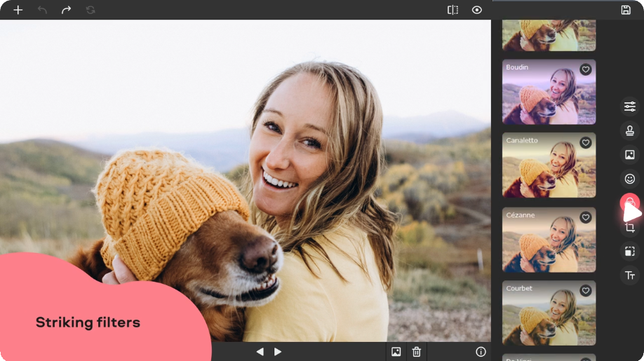Redo the last edit
Image resolution: width=644 pixels, height=361 pixels.
[x=66, y=10]
